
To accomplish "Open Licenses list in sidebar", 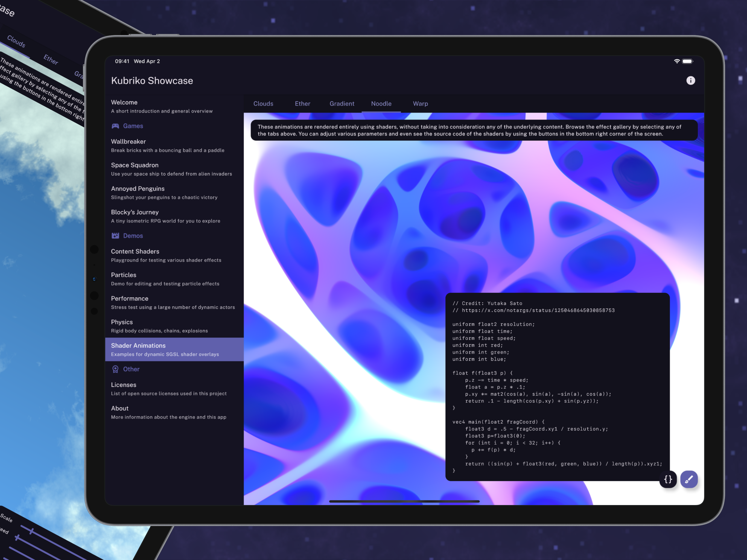I will [168, 389].
